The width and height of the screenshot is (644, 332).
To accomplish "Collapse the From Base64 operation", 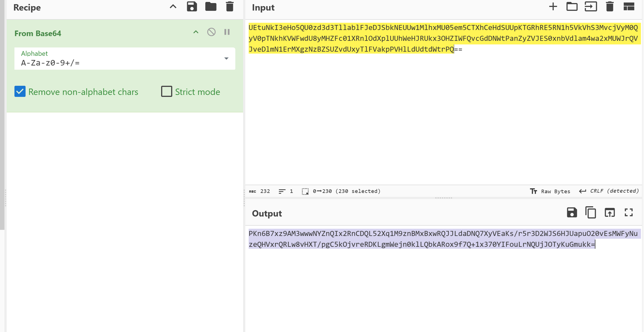I will pyautogui.click(x=196, y=32).
